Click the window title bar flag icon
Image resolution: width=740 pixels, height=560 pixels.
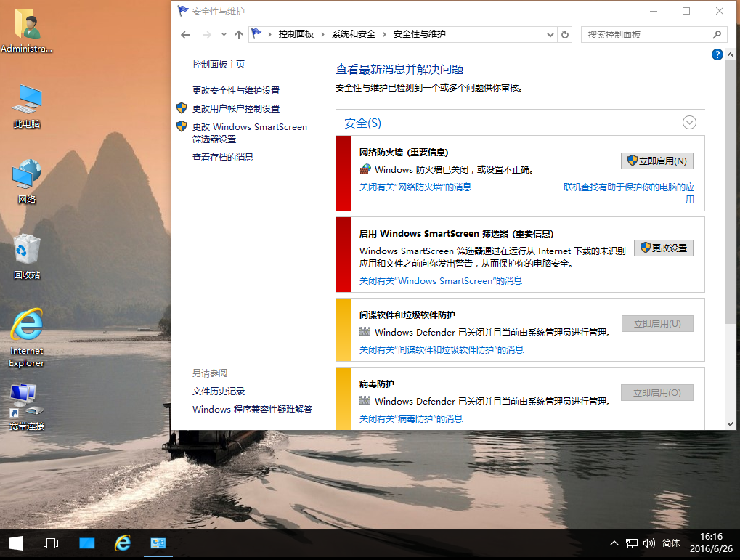click(183, 11)
